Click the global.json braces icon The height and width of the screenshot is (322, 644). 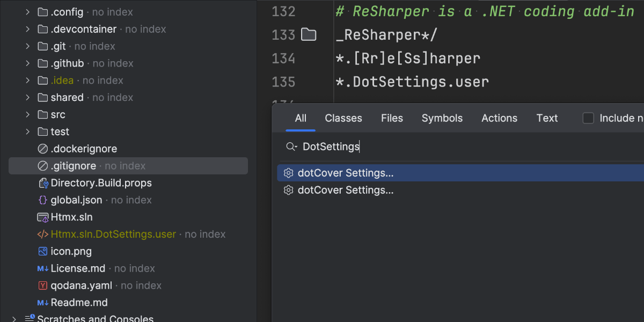click(x=43, y=200)
